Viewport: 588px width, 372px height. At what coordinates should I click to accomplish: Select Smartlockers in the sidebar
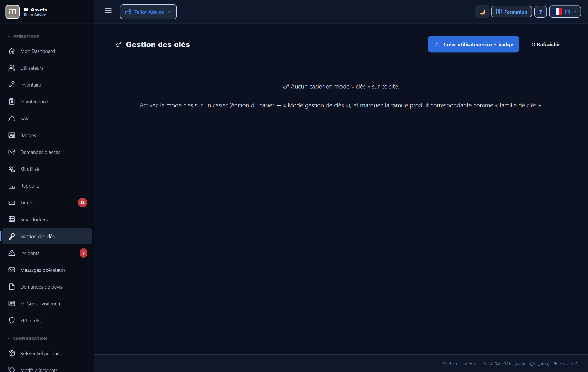click(47, 219)
